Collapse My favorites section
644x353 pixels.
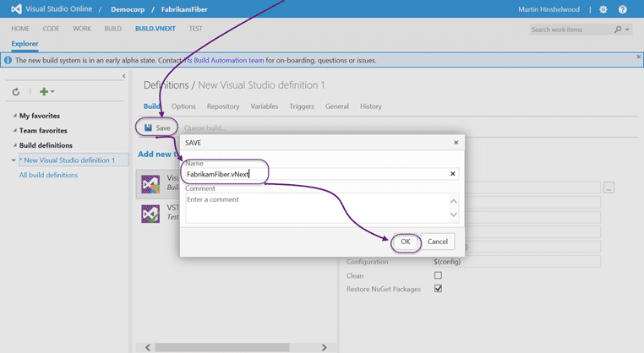14,116
